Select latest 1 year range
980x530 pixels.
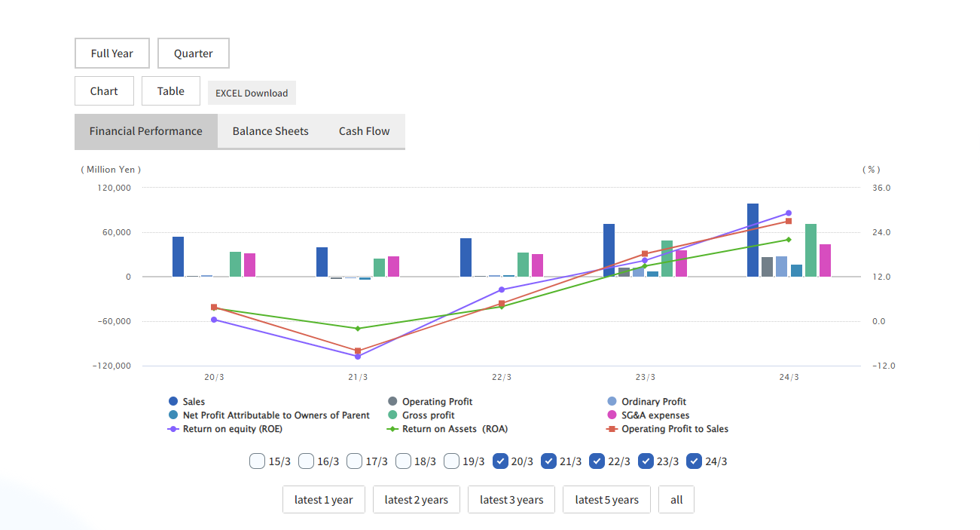pyautogui.click(x=324, y=500)
